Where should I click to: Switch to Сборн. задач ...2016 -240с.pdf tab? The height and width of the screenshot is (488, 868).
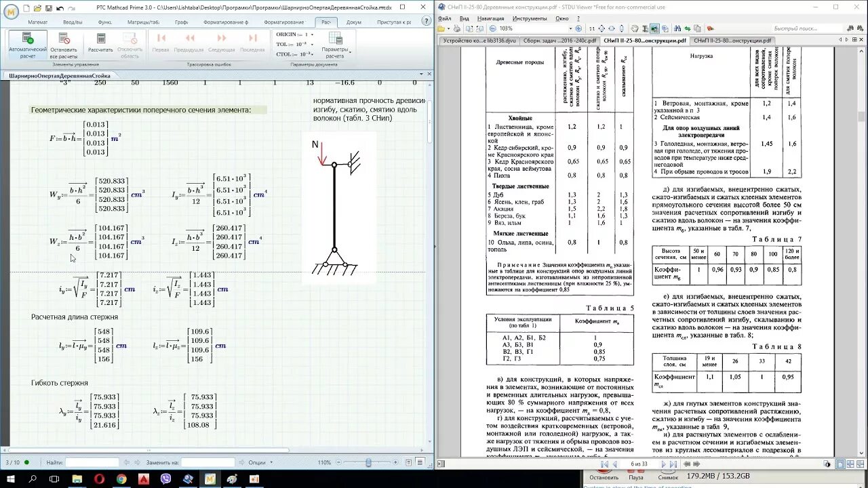[x=559, y=40]
